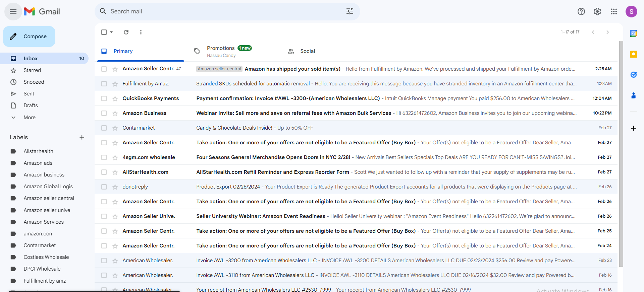
Task: Star the Amazon Business webinar email
Action: [115, 113]
